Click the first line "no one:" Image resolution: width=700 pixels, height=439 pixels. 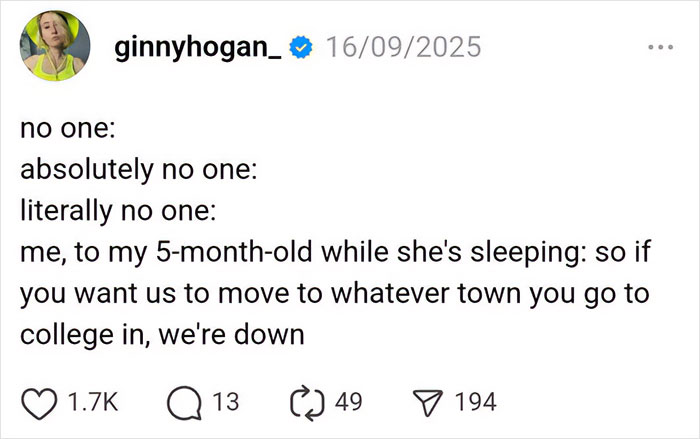tap(65, 129)
